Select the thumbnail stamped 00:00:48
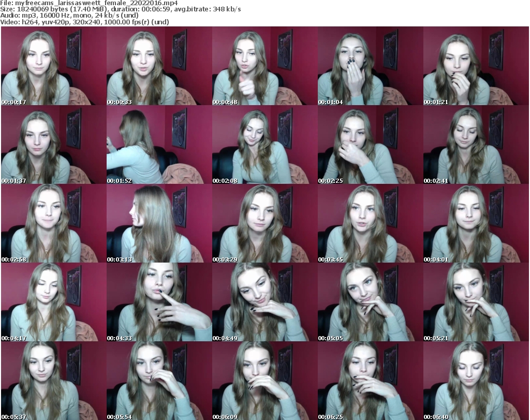The width and height of the screenshot is (530, 420). point(264,66)
